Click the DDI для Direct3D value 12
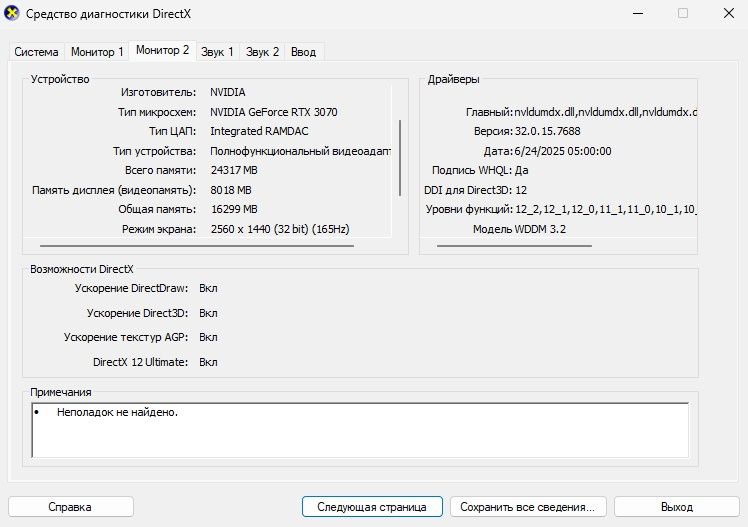The image size is (748, 527). 521,190
